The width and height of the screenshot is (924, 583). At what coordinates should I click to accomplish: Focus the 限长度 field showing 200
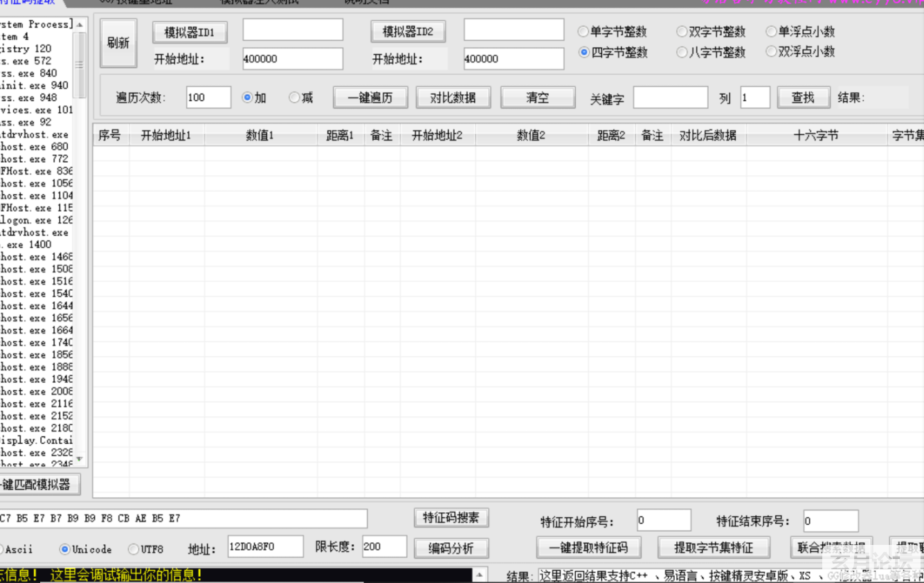point(385,546)
